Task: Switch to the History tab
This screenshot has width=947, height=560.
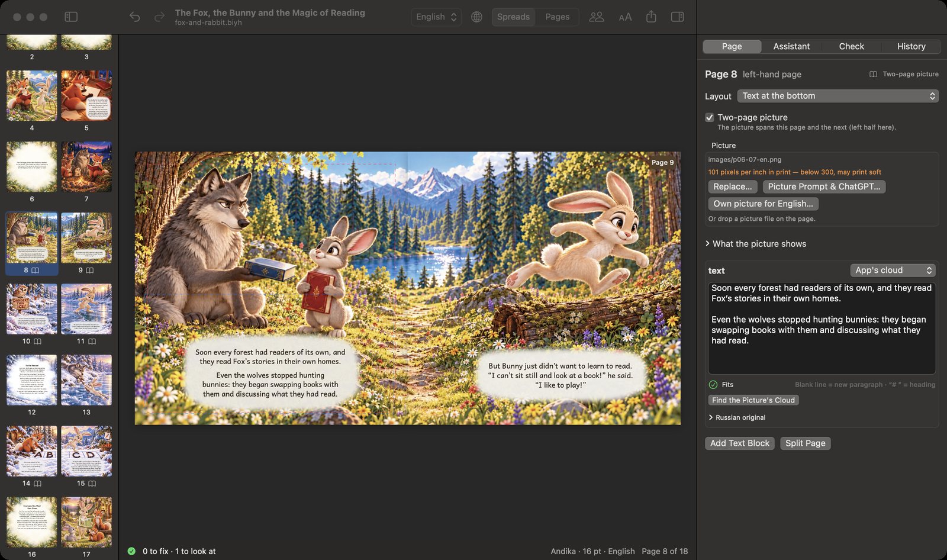Action: pos(911,46)
